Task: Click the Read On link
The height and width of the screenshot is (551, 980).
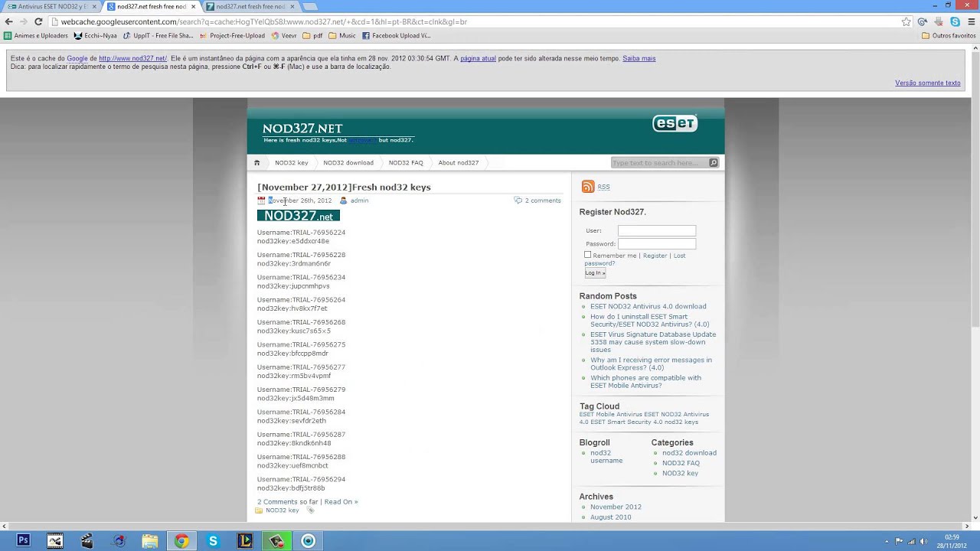Action: click(x=341, y=502)
